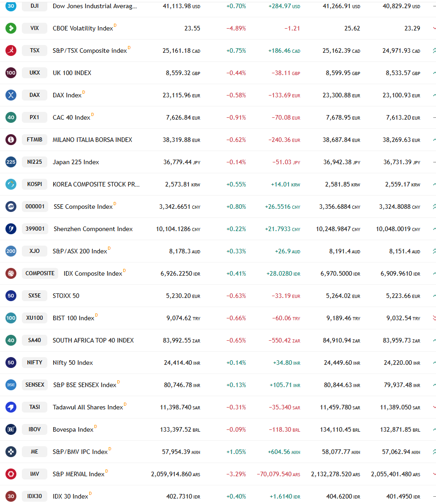Click the TASI Tadawul logo icon
This screenshot has height=504, width=436.
click(x=11, y=407)
